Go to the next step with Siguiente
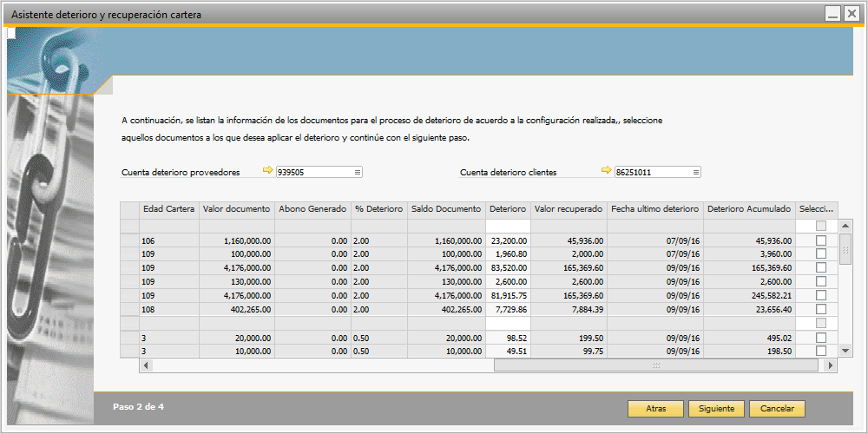This screenshot has width=868, height=434. point(716,408)
